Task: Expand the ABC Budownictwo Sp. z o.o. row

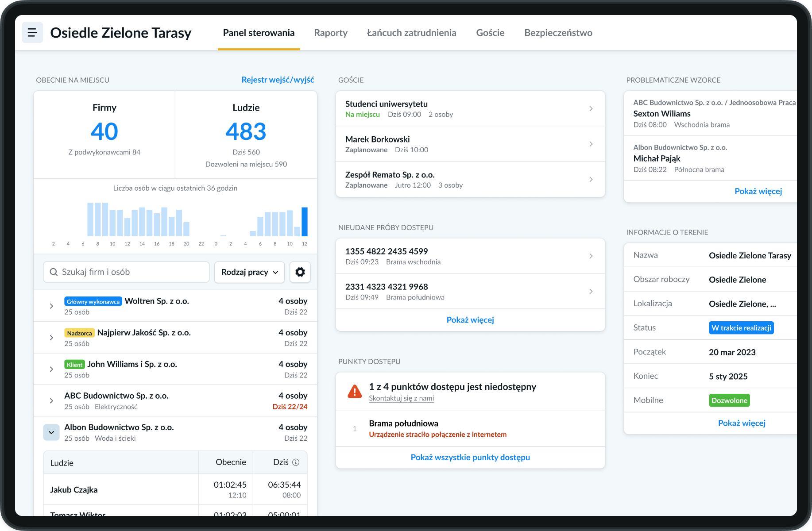Action: [x=51, y=400]
